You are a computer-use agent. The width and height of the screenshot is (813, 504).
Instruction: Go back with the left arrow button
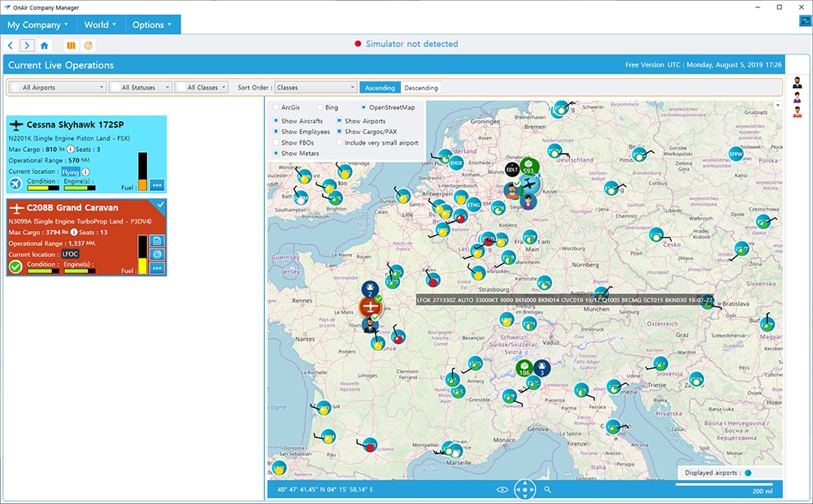[x=11, y=46]
